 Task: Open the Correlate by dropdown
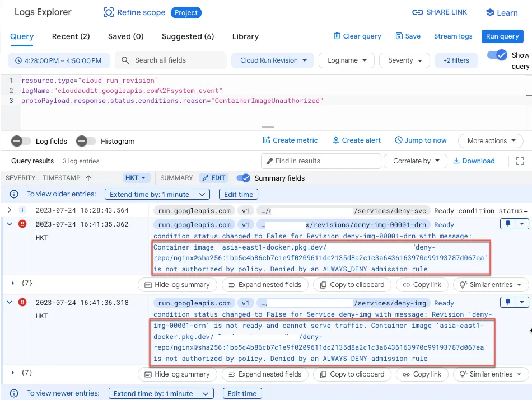416,161
